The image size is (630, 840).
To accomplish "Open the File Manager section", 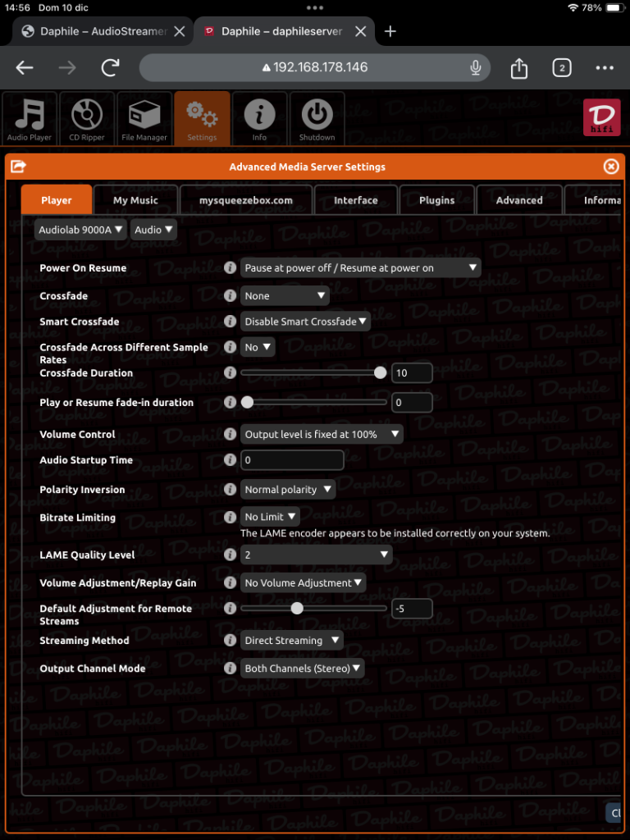I will point(144,118).
